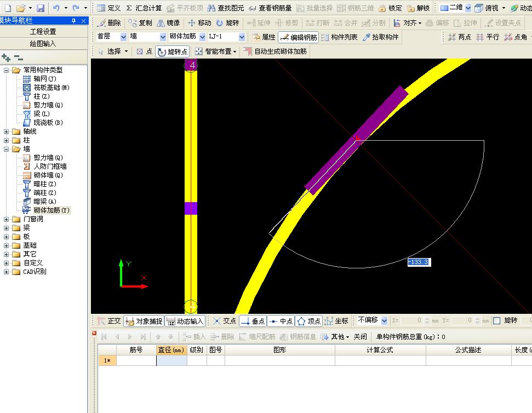
Task: Open 查找图元 find element tool
Action: pos(225,8)
